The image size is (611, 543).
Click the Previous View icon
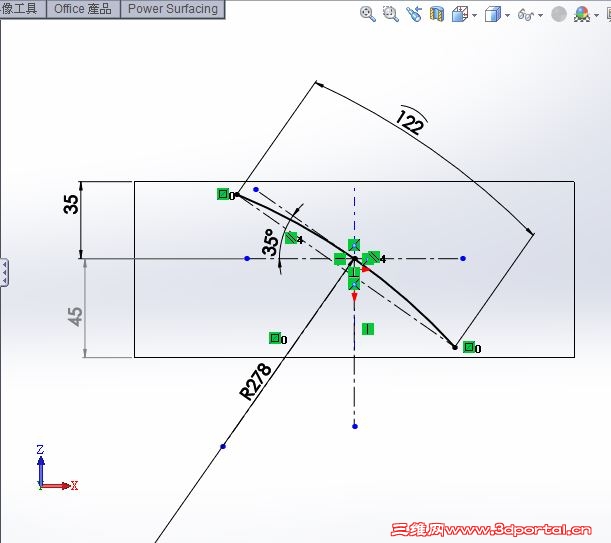[x=414, y=14]
